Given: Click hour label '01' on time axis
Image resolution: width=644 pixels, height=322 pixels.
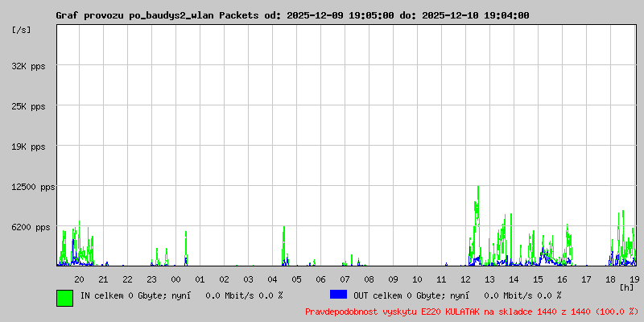Looking at the screenshot, I should coord(200,279).
